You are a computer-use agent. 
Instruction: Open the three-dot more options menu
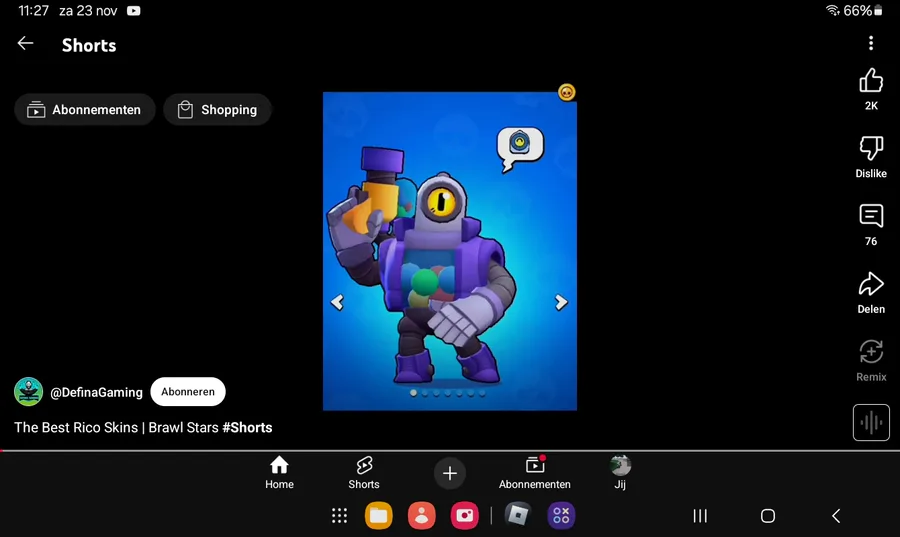tap(871, 43)
